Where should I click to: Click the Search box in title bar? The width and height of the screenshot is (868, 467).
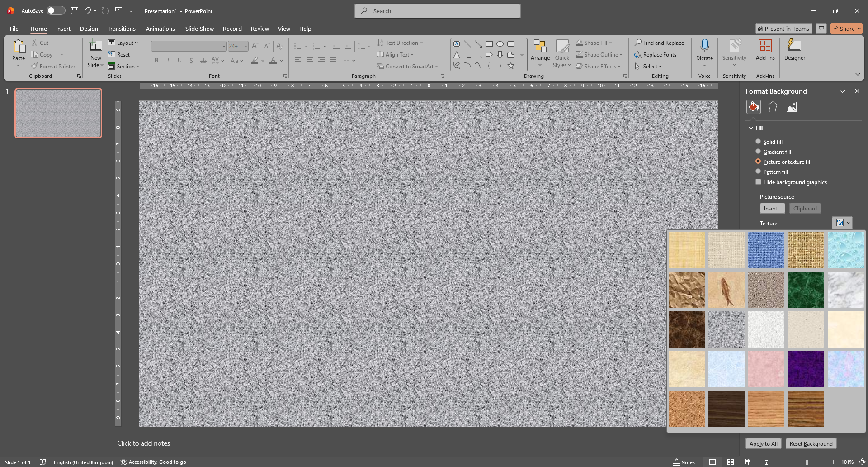438,11
